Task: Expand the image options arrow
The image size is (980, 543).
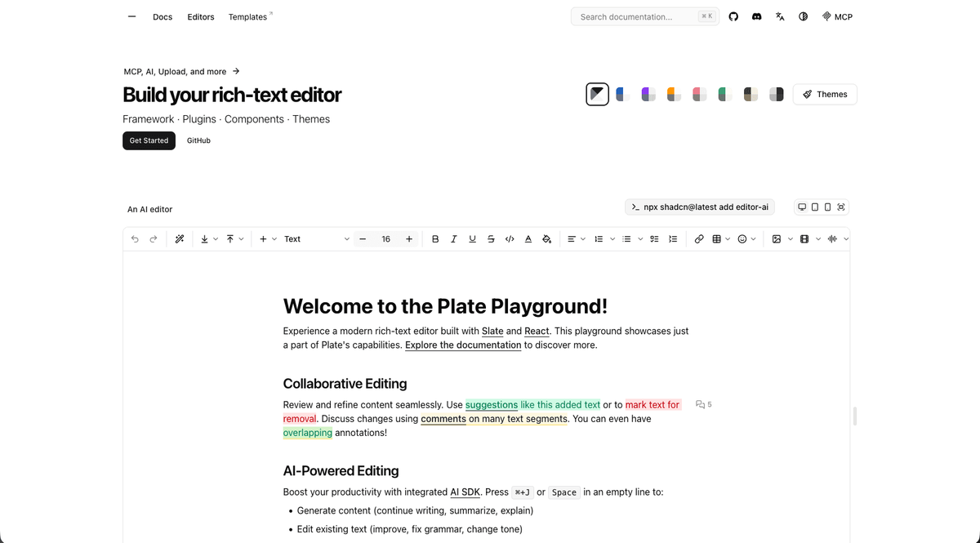Action: click(x=791, y=239)
